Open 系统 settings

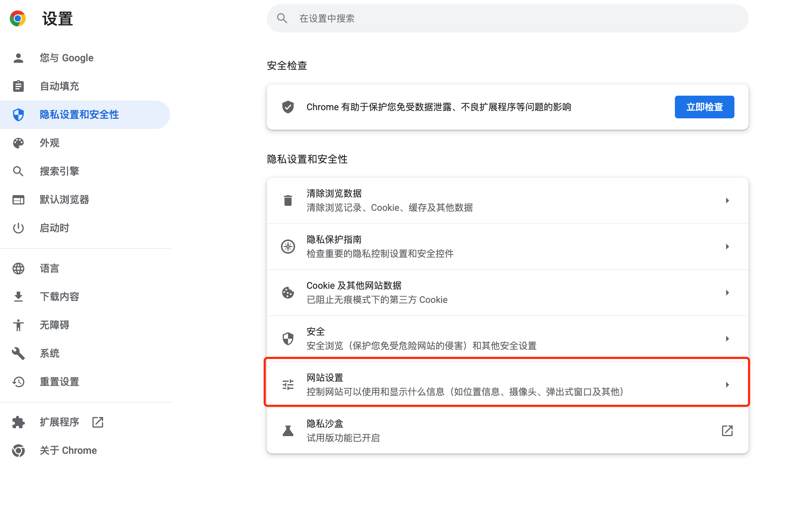point(85,353)
